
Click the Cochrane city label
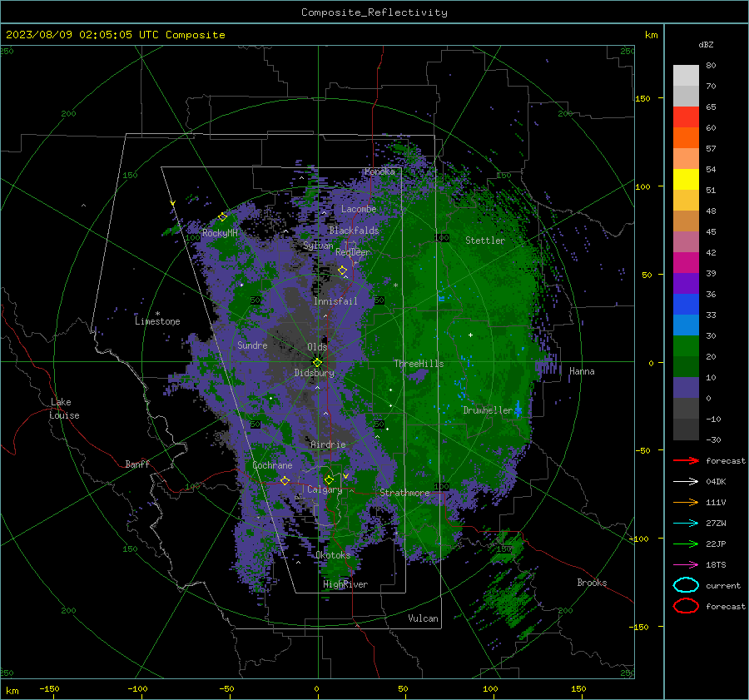[272, 465]
